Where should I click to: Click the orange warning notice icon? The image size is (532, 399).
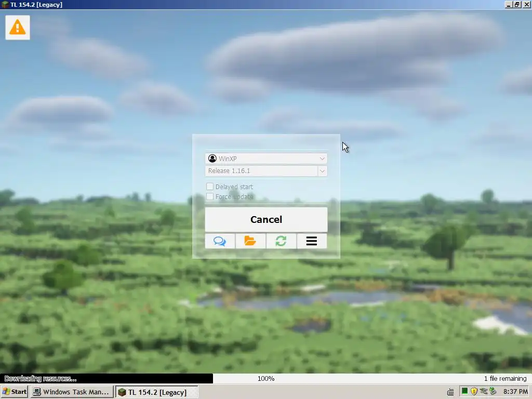[18, 27]
